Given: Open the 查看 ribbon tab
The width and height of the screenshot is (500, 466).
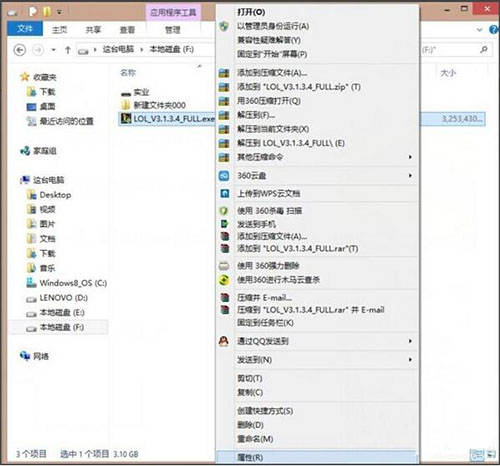Looking at the screenshot, I should (x=127, y=30).
